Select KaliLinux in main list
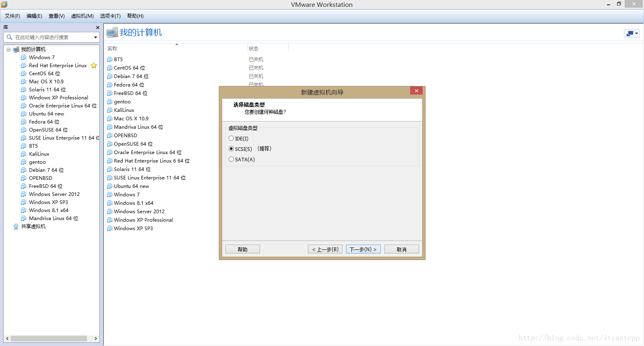The height and width of the screenshot is (346, 644). [124, 110]
